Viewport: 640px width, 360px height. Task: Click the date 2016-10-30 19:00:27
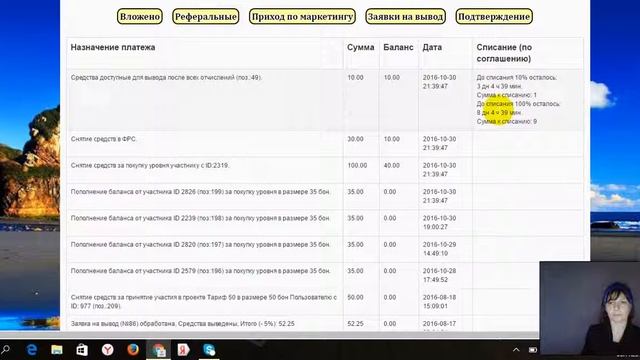(x=439, y=222)
